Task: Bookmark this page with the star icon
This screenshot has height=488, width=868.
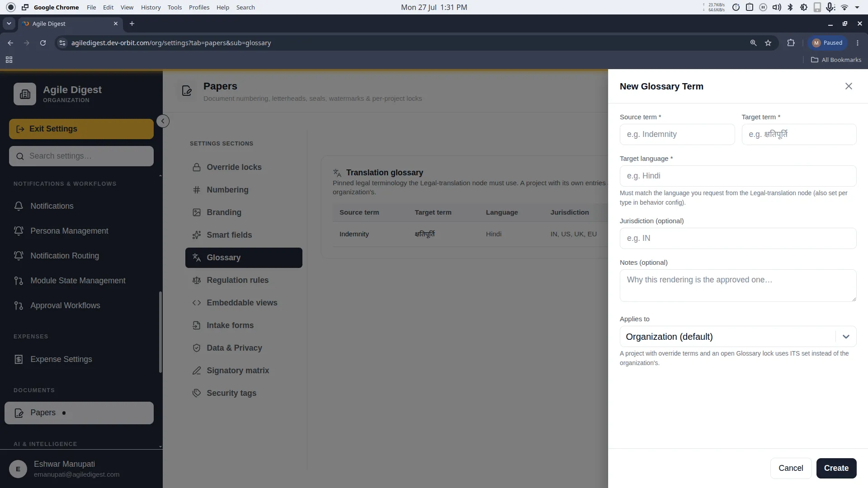Action: (x=768, y=43)
